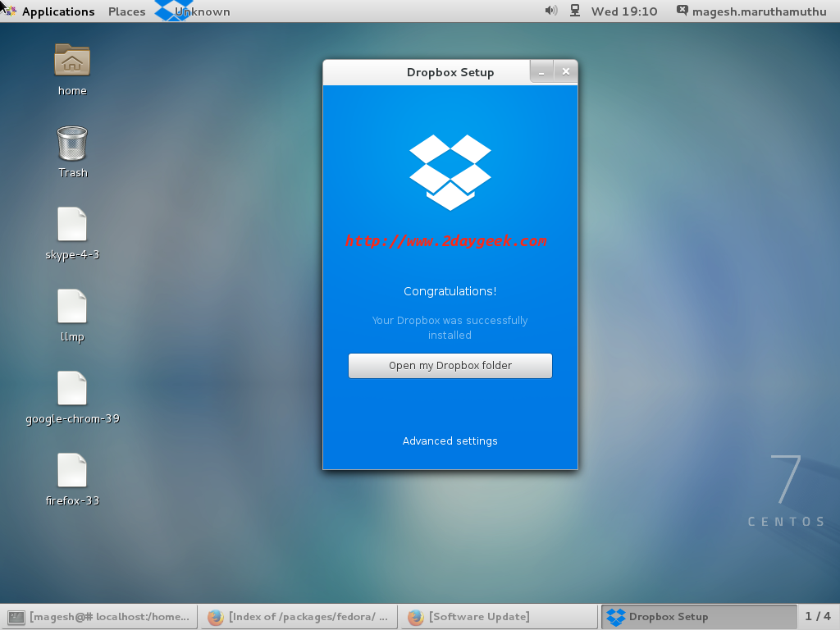Click the Congratulations! text
The image size is (840, 630).
pyautogui.click(x=450, y=291)
